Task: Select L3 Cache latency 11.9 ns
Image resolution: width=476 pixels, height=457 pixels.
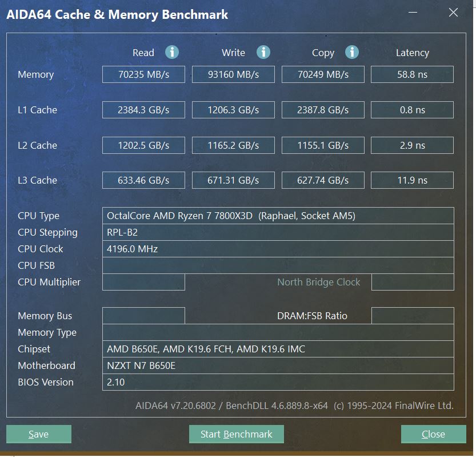Action: (412, 180)
